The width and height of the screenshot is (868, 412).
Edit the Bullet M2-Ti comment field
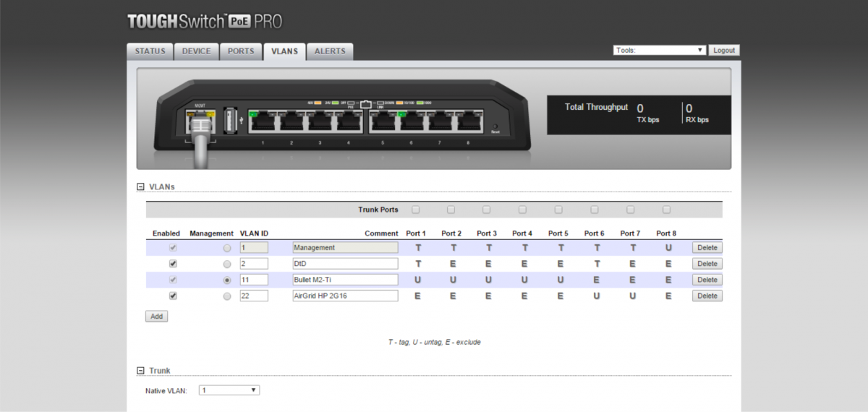point(345,280)
